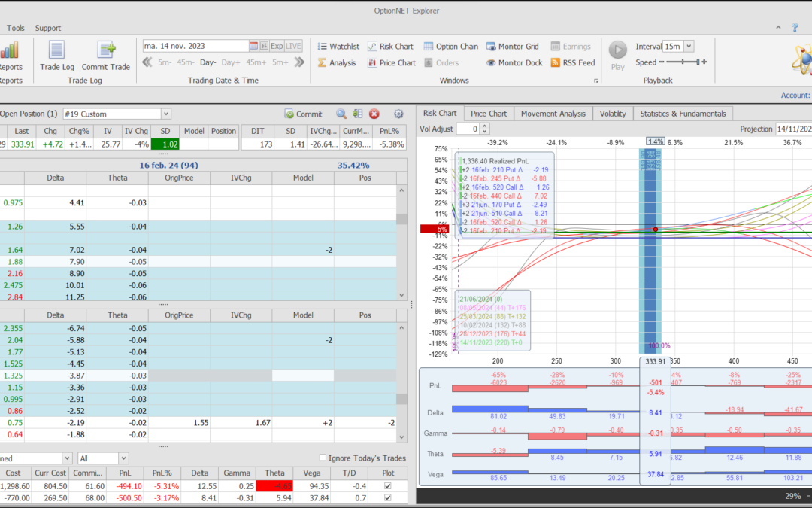Viewport: 812px width, 508px height.
Task: Open the calendar date picker icon
Action: click(254, 46)
